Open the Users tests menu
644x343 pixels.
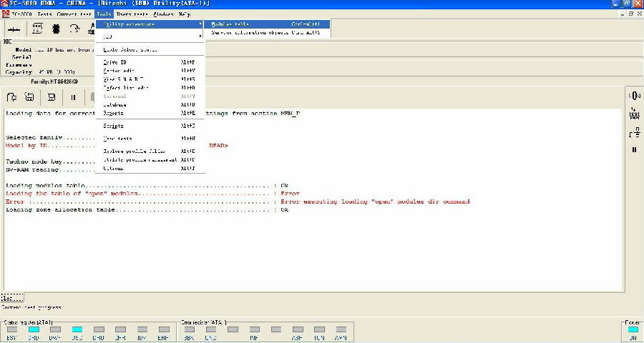(132, 14)
